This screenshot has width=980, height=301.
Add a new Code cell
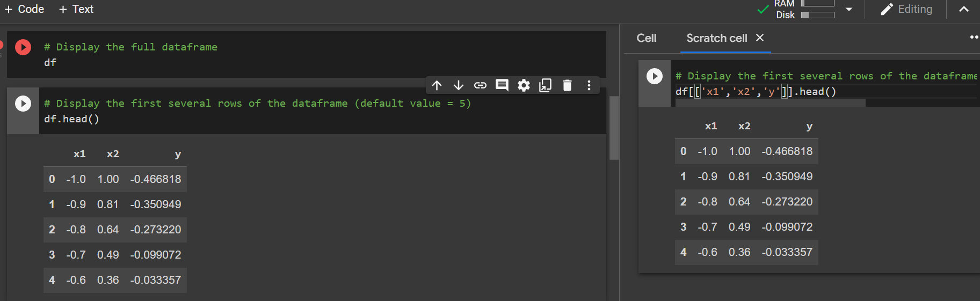tap(25, 9)
